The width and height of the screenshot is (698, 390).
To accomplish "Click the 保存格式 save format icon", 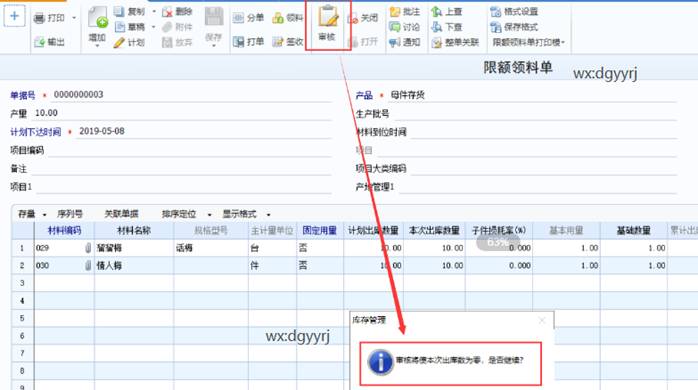I will pos(495,27).
